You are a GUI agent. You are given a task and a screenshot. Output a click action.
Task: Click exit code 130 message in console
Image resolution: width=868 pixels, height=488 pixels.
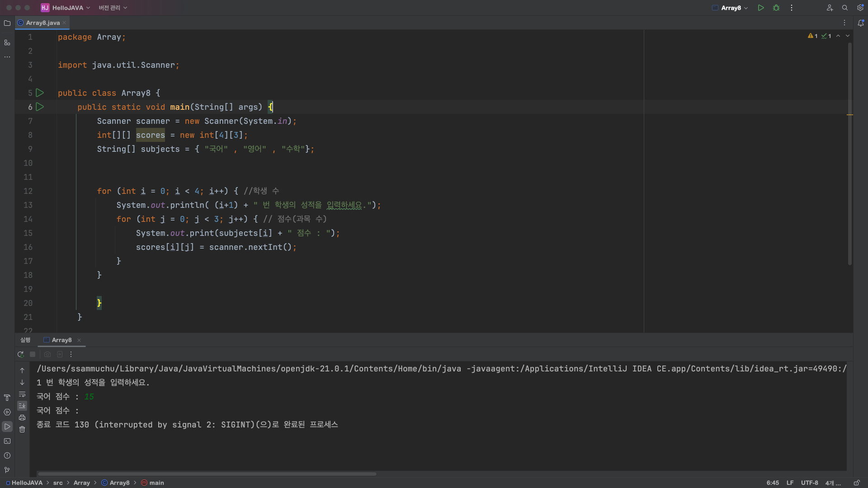187,424
